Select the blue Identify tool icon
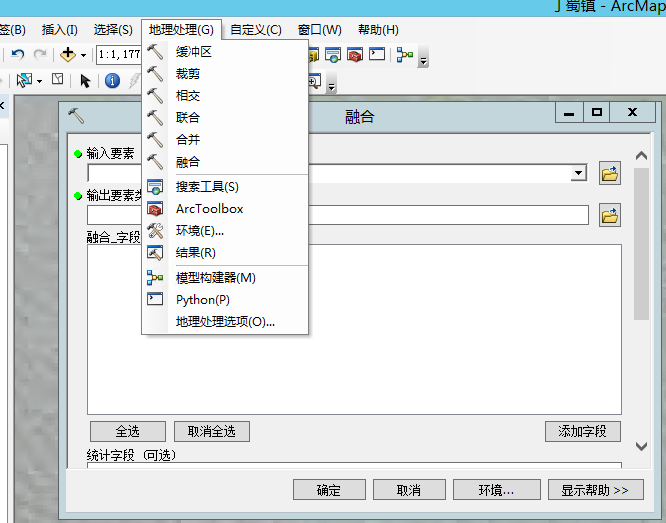This screenshot has height=523, width=666. point(112,80)
